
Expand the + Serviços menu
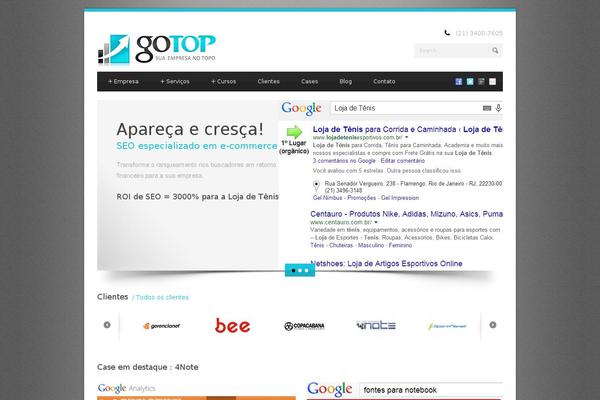pyautogui.click(x=175, y=82)
